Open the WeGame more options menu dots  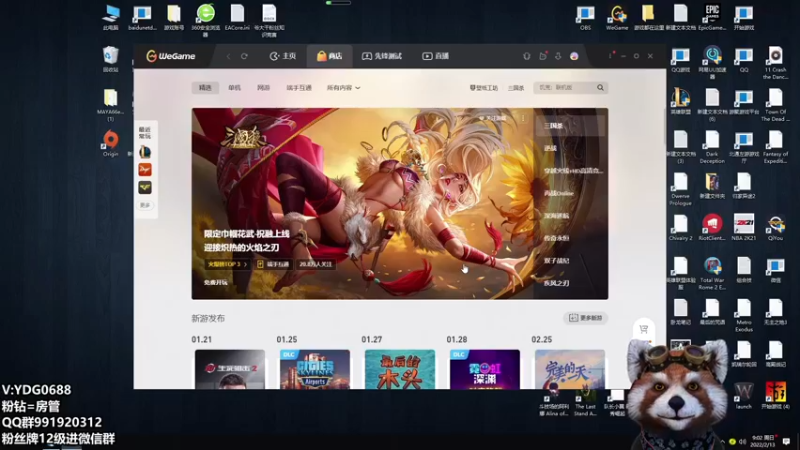click(610, 56)
